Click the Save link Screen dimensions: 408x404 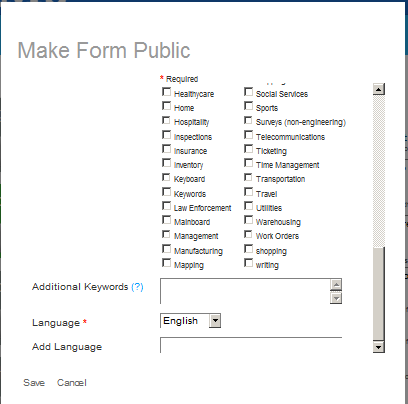coord(34,383)
